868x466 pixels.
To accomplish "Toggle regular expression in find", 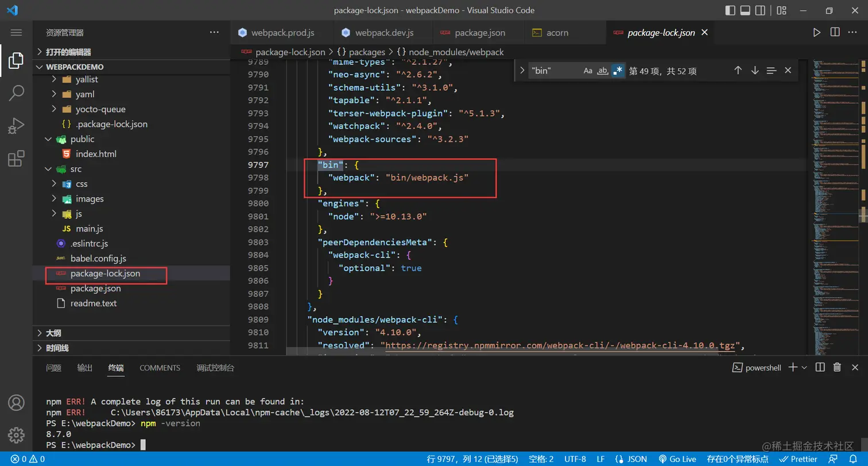I will tap(618, 71).
